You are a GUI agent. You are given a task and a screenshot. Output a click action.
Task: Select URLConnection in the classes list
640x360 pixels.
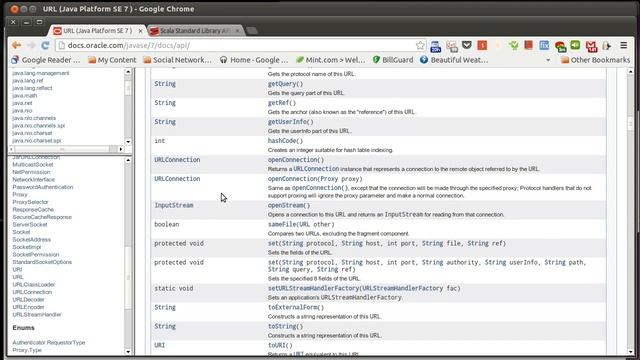click(32, 292)
